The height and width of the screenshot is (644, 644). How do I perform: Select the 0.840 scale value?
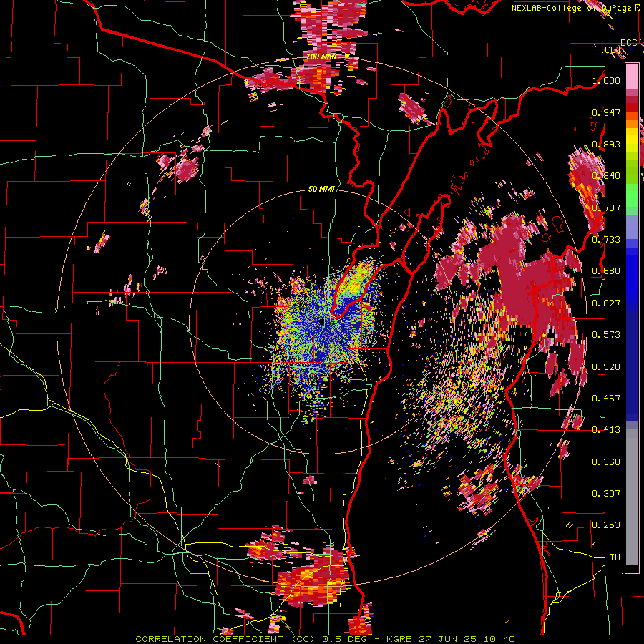(x=606, y=176)
